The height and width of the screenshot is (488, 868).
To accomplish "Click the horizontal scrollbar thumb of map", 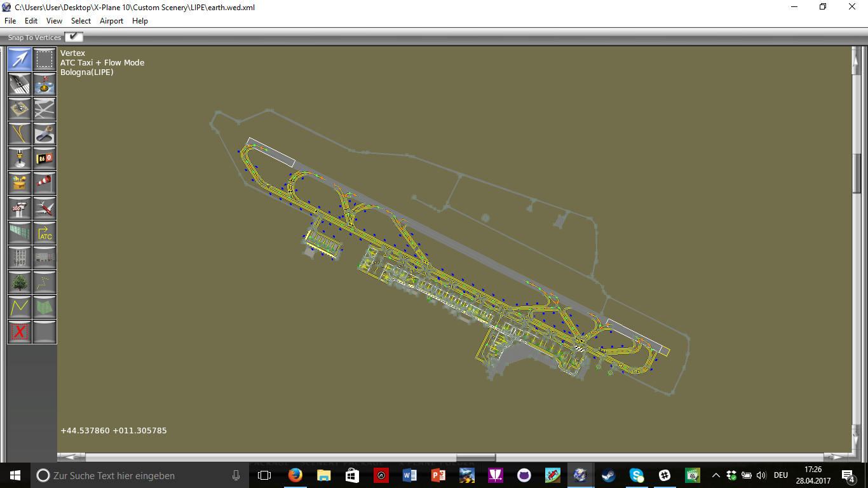I will (x=476, y=457).
